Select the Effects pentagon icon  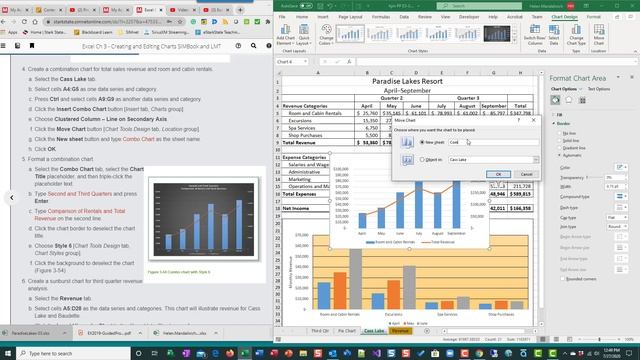(569, 100)
